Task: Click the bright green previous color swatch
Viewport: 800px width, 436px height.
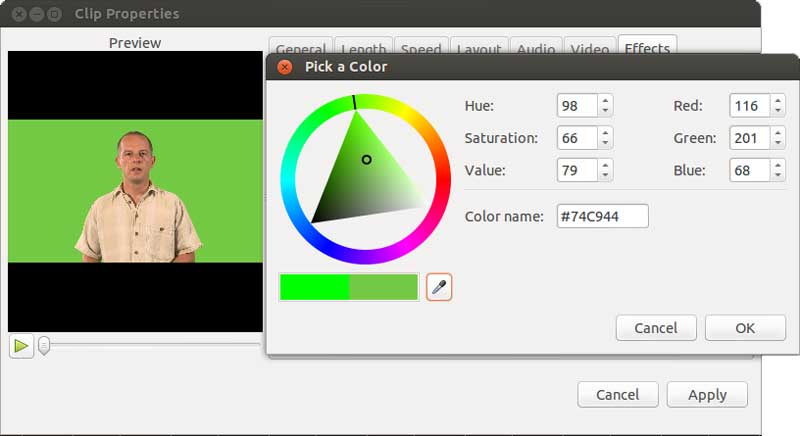Action: tap(314, 288)
